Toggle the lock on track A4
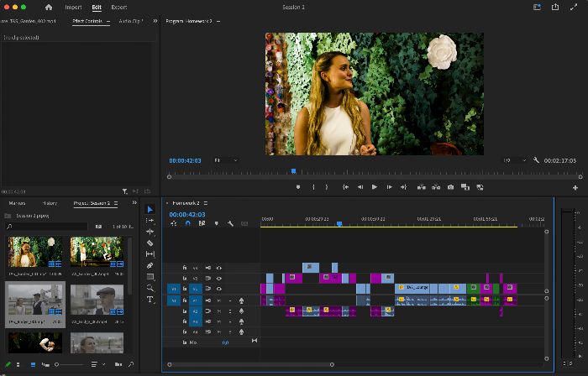 (x=185, y=332)
